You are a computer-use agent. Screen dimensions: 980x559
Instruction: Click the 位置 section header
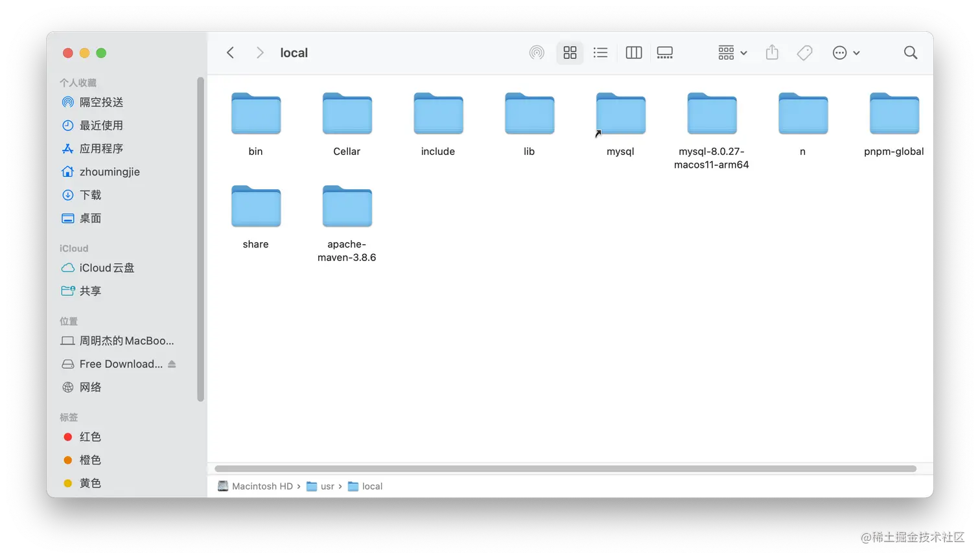point(69,321)
